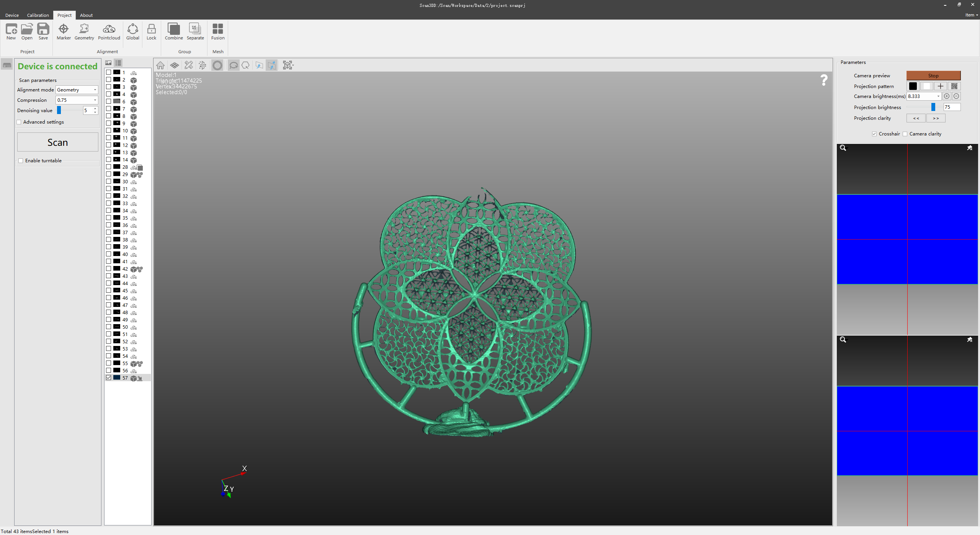
Task: Adjust the Projection brightness slider
Action: (x=933, y=107)
